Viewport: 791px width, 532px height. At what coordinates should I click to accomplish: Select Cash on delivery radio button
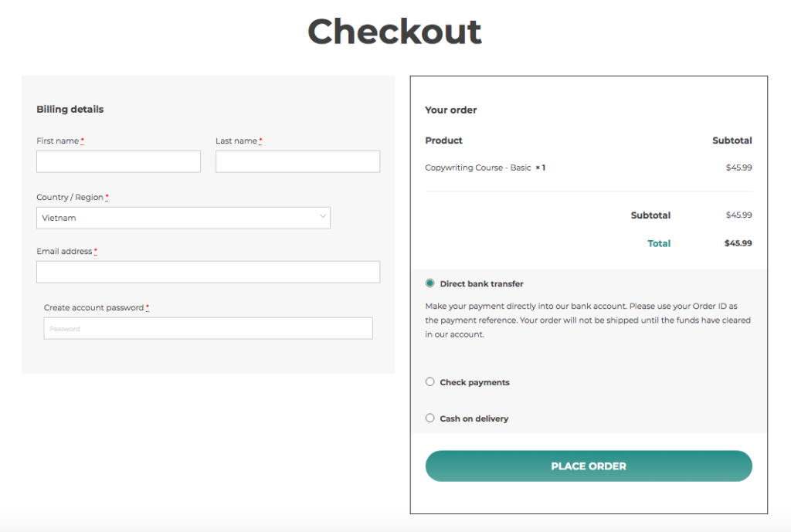[x=429, y=418]
